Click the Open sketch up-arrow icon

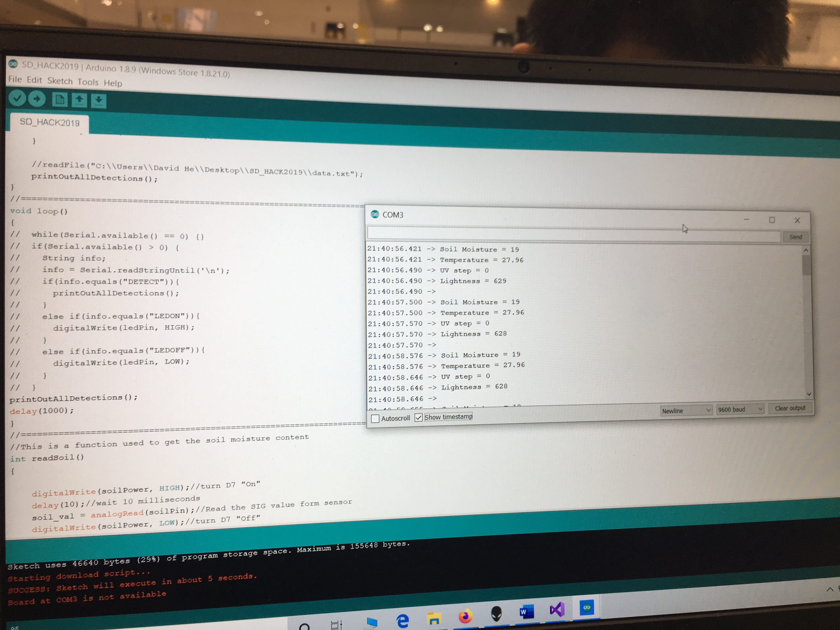pos(79,101)
